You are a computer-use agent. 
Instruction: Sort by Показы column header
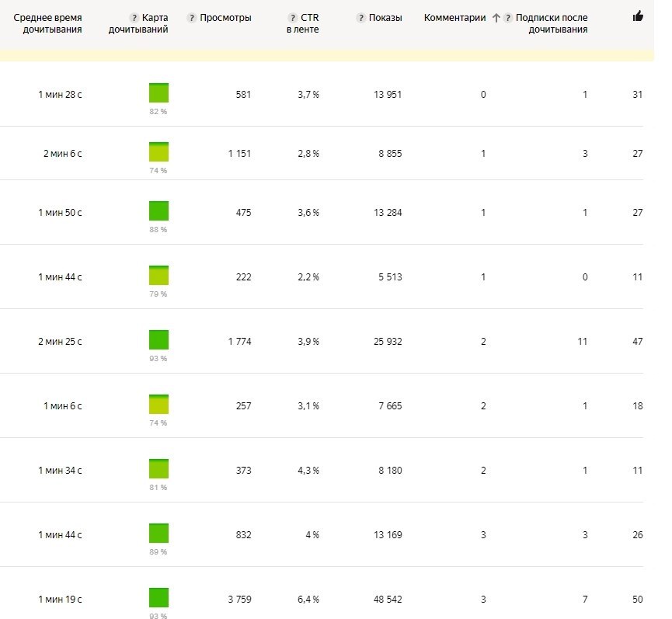385,18
